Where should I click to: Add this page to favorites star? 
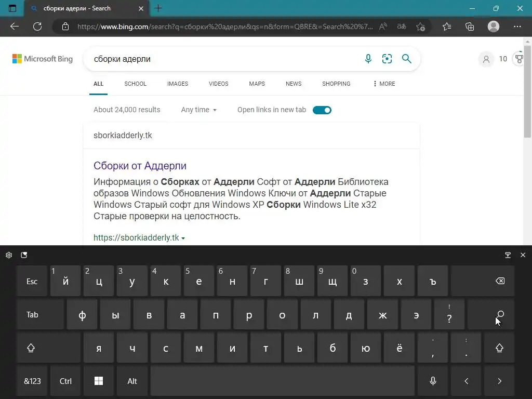coord(421,26)
